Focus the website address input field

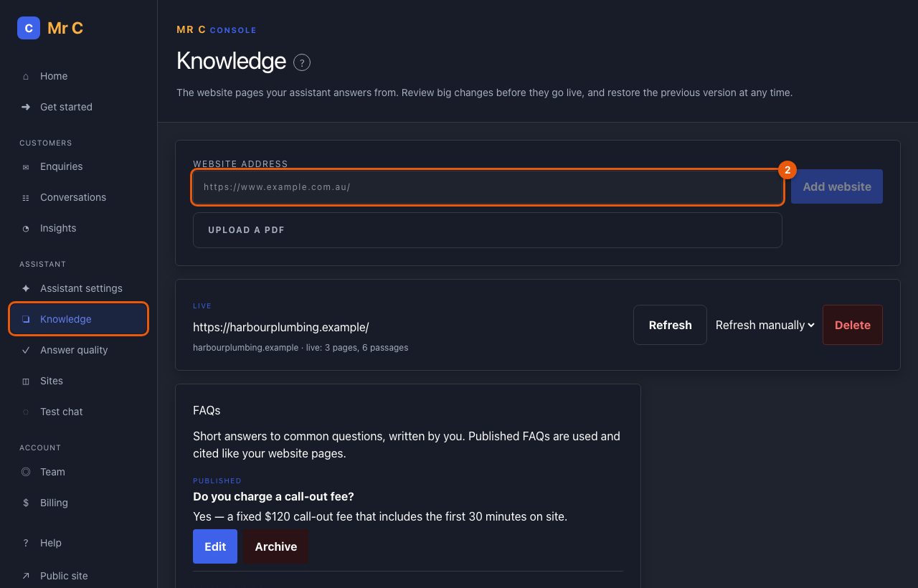click(x=488, y=187)
